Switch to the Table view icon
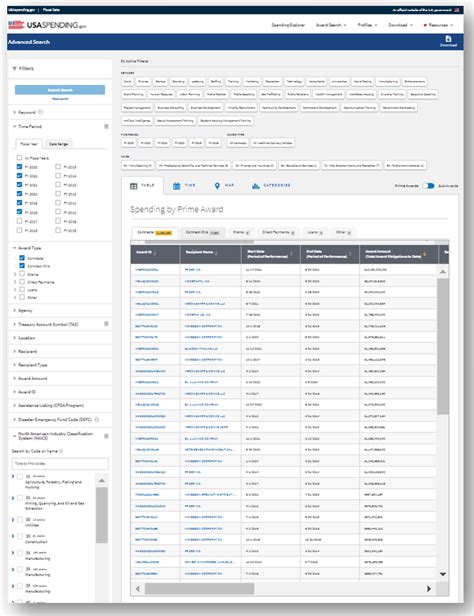The height and width of the screenshot is (616, 474). click(134, 186)
